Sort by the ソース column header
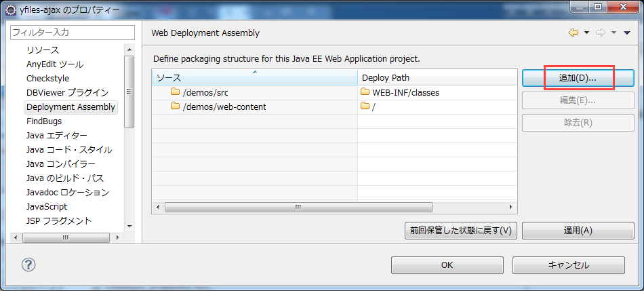 click(254, 77)
